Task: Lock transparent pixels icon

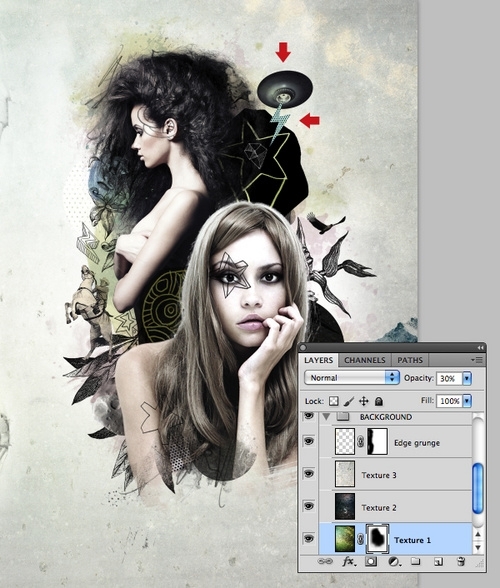Action: pos(333,401)
